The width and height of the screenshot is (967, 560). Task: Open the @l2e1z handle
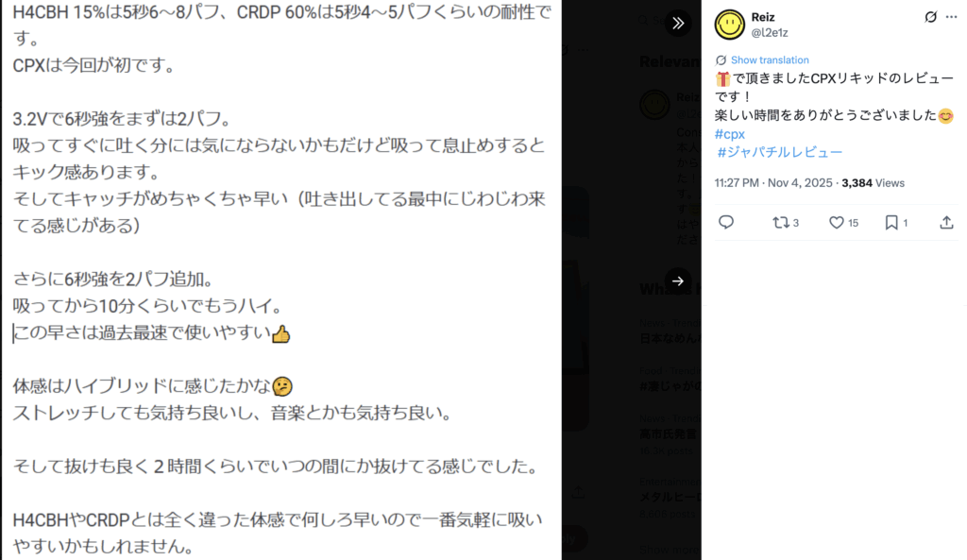coord(770,33)
